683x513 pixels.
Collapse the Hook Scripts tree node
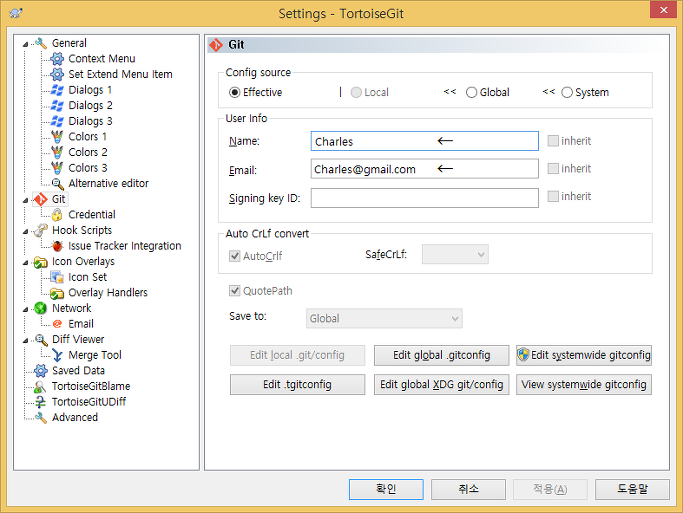(25, 231)
